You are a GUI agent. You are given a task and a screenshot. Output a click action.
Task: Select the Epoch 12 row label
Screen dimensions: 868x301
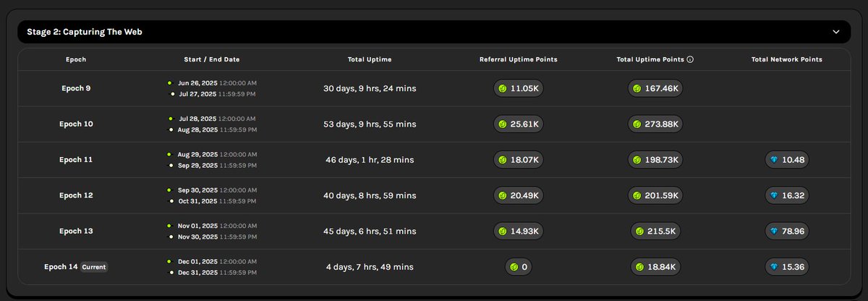[76, 195]
